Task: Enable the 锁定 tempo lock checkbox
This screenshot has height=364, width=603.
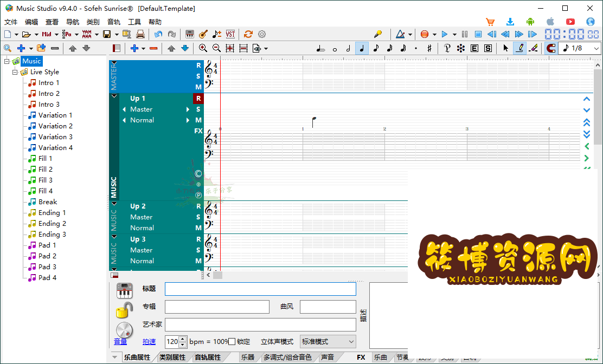Action: pyautogui.click(x=232, y=342)
